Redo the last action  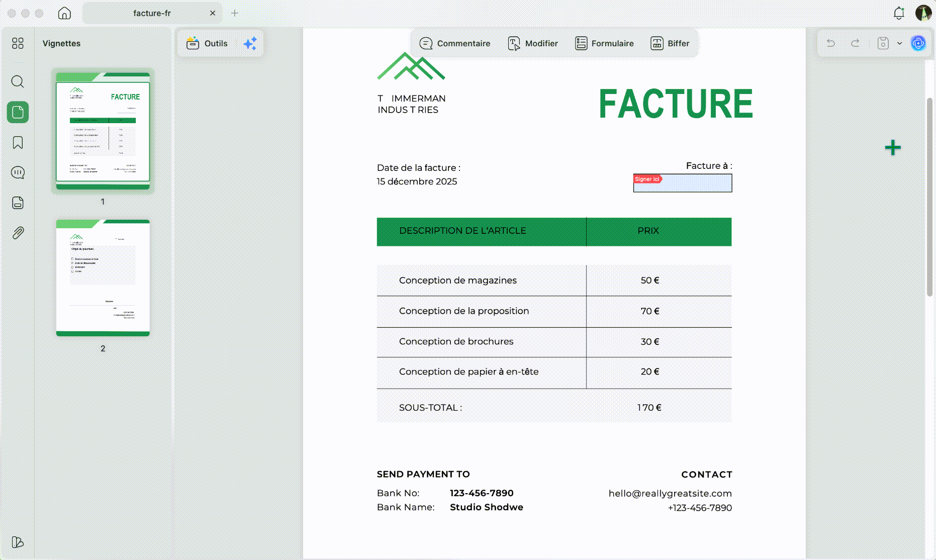coord(855,44)
